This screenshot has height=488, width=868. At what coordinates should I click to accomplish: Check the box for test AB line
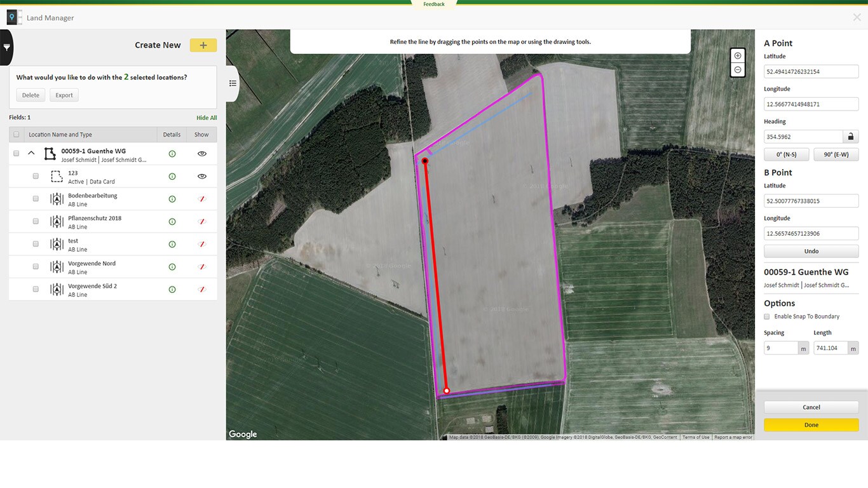coord(36,244)
